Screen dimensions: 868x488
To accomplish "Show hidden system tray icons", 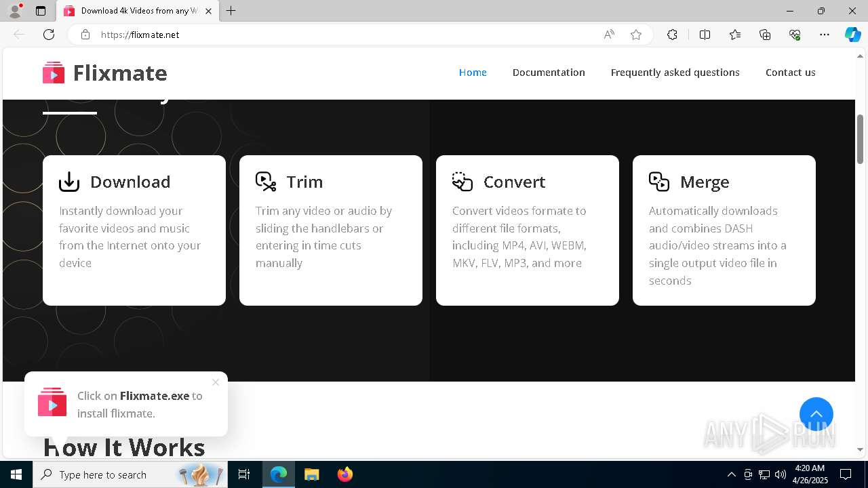I will 731,474.
